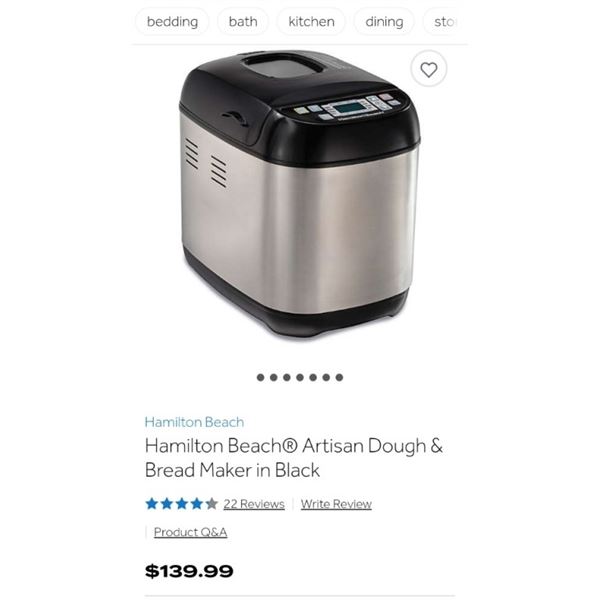Select the last image carousel dot
The image size is (600, 600).
pos(339,378)
